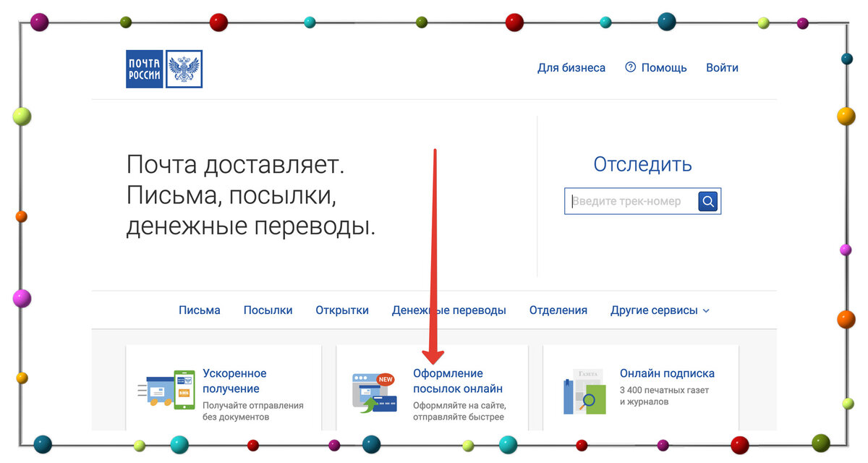Click the headline 'Почта доставляет.'

tap(236, 165)
